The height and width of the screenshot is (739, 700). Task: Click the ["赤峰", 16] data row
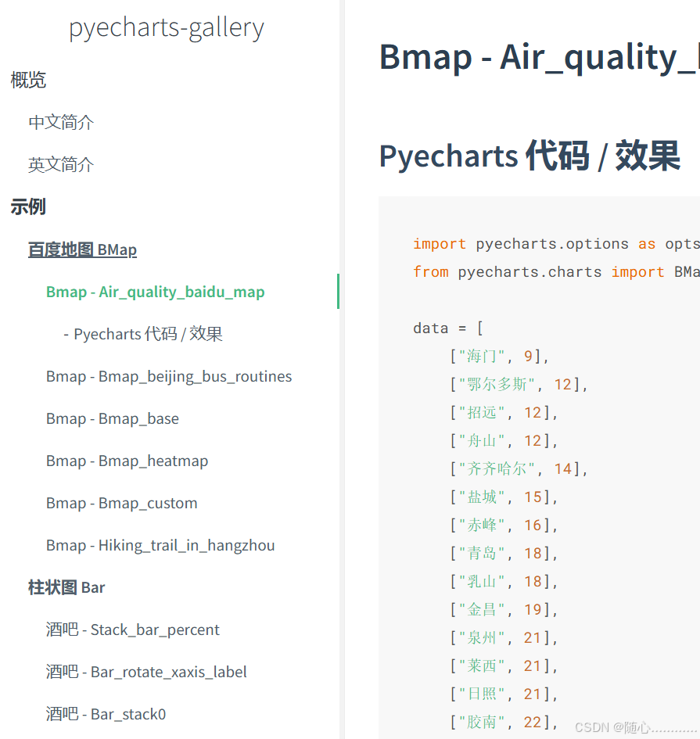(504, 525)
